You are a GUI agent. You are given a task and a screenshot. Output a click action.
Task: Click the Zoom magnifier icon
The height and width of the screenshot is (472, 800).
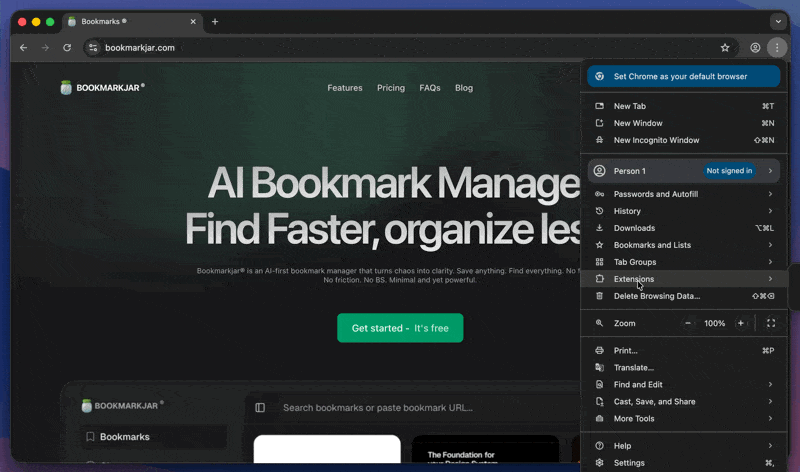coord(599,323)
